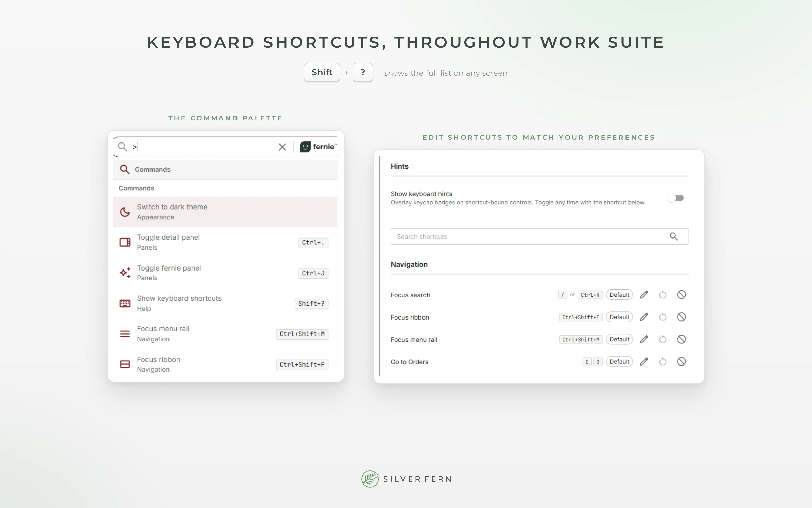Reset the Go to Orders shortcut
Image resolution: width=812 pixels, height=508 pixels.
point(662,362)
